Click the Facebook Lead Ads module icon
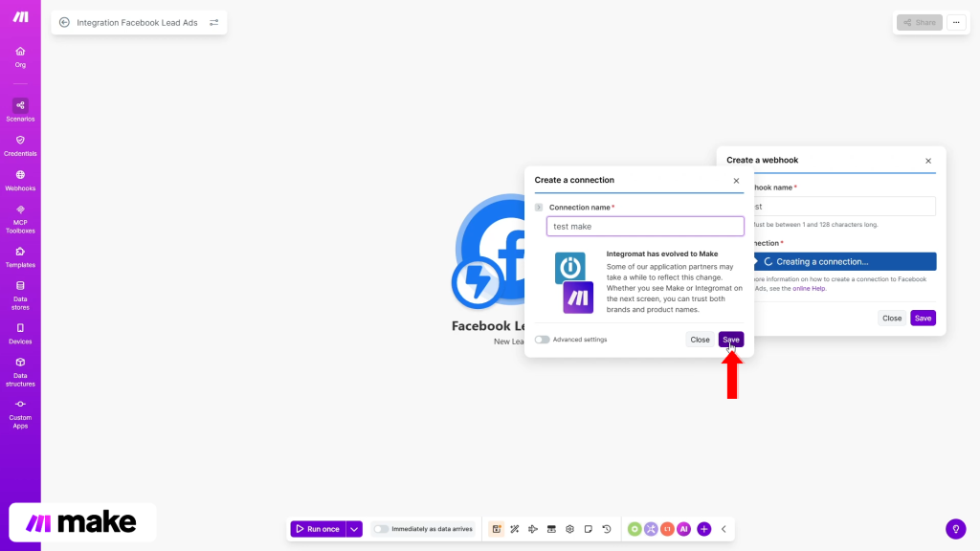The width and height of the screenshot is (980, 551). pos(489,252)
